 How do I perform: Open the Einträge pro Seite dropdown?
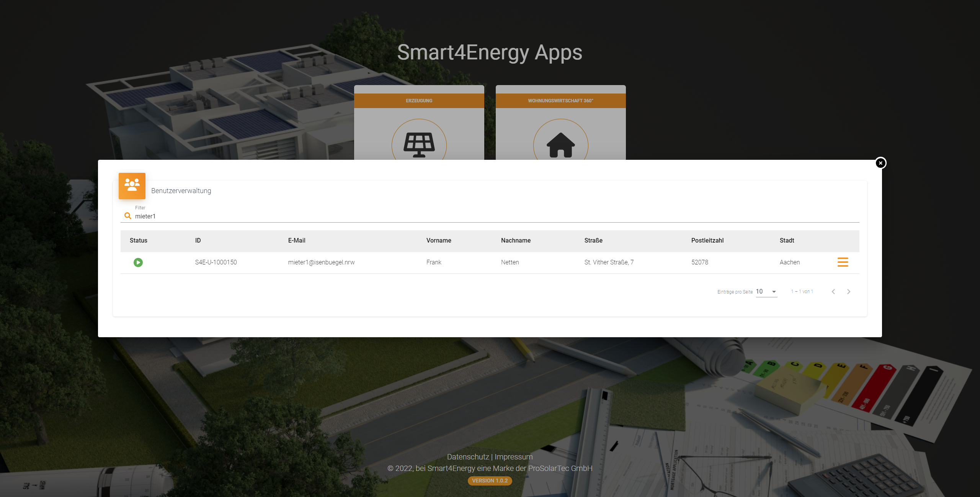(x=766, y=292)
